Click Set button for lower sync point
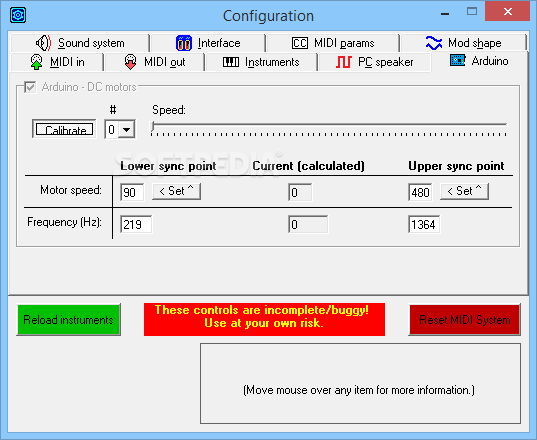 176,191
